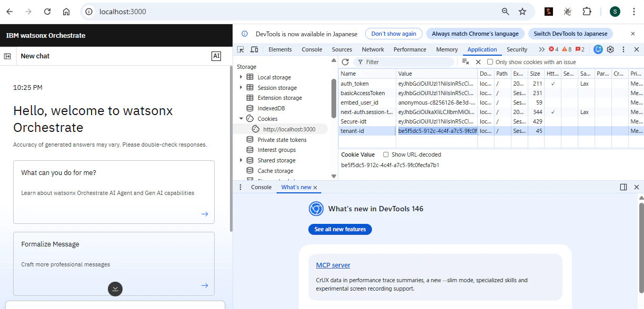Close the What's new drawer tab
644x309 pixels.
(315, 188)
